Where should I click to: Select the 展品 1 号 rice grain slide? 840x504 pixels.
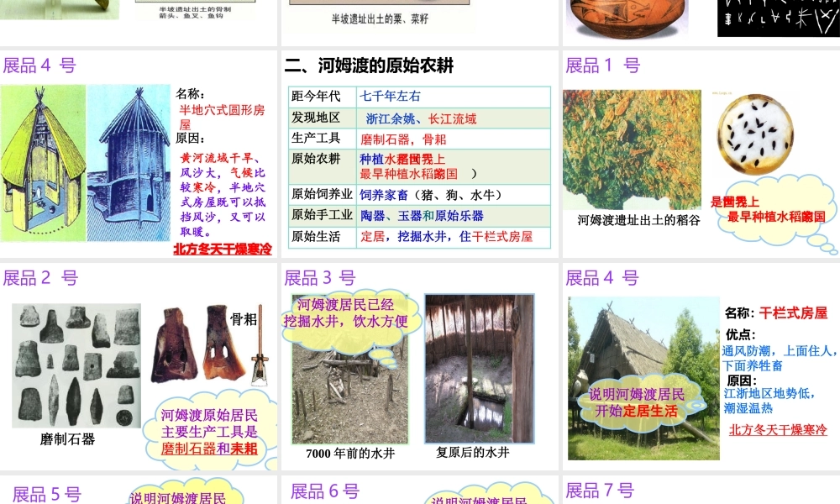[701, 154]
